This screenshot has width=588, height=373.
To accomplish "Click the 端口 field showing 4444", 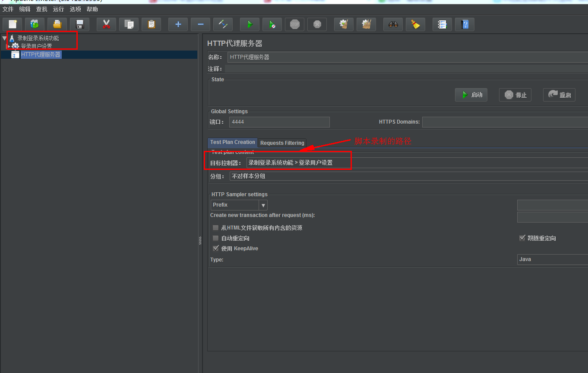I will [x=279, y=122].
